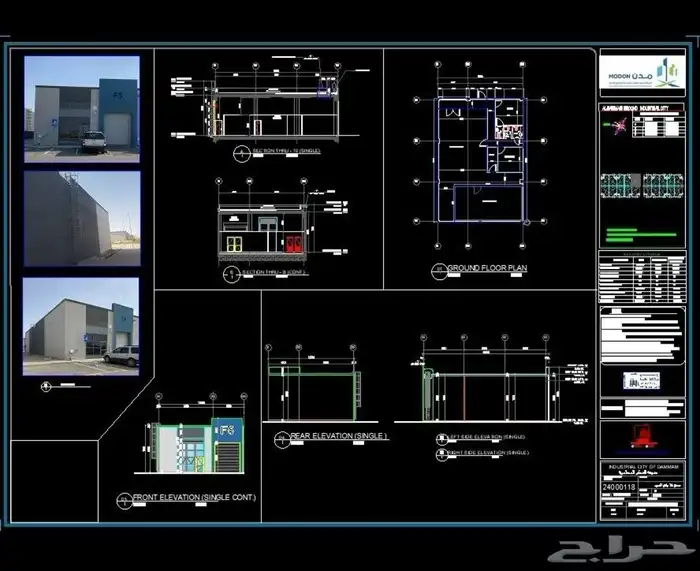The width and height of the screenshot is (700, 571).
Task: Open the bottom photo showing the SUV
Action: (82, 322)
